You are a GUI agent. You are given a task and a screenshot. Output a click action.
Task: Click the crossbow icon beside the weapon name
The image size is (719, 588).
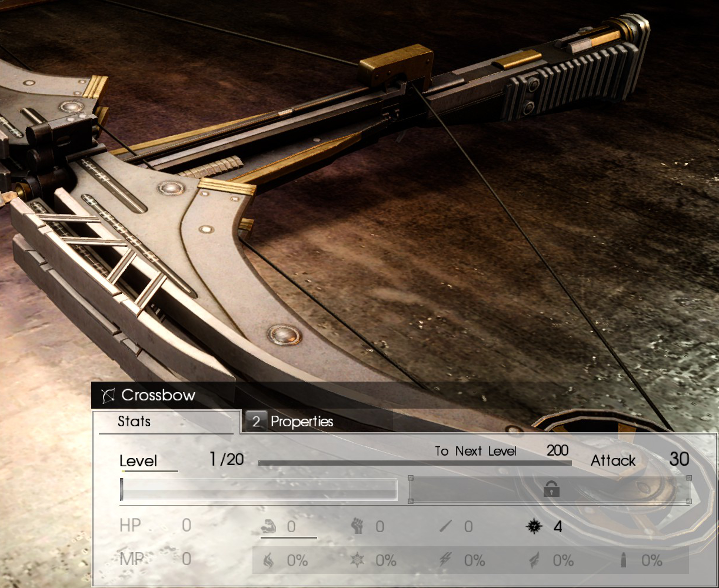(107, 396)
